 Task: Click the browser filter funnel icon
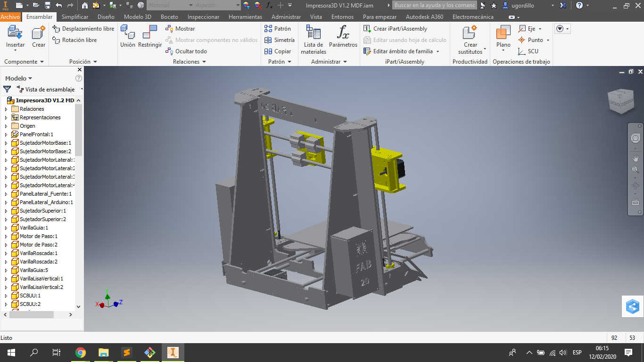[x=7, y=89]
